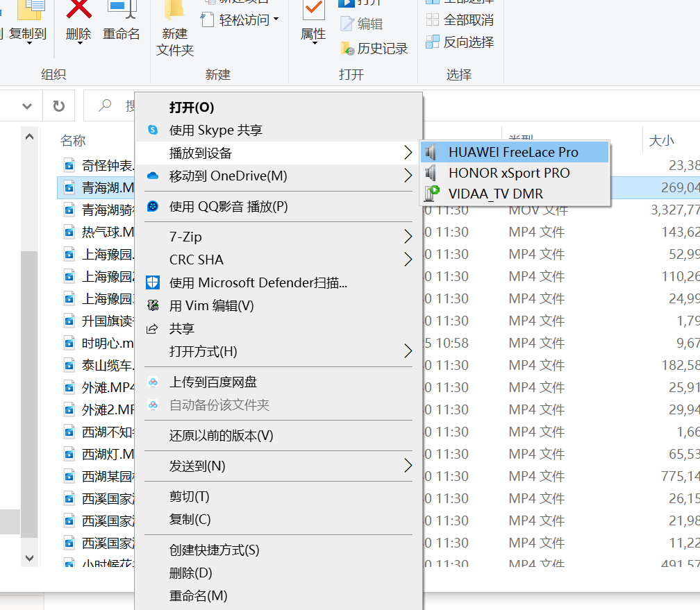Click the video icon for 时明心 file
Image resolution: width=700 pixels, height=610 pixels.
(69, 343)
